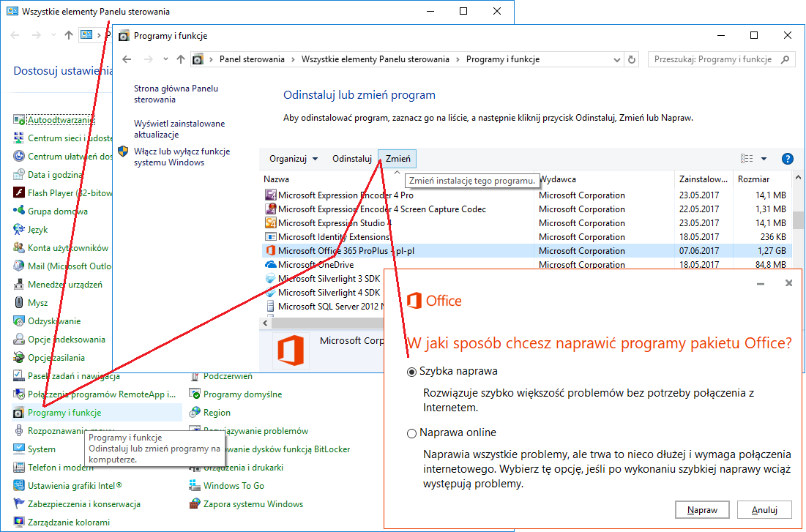Viewport: 806px width, 532px height.
Task: Open Windows To Go icon
Action: pos(194,485)
